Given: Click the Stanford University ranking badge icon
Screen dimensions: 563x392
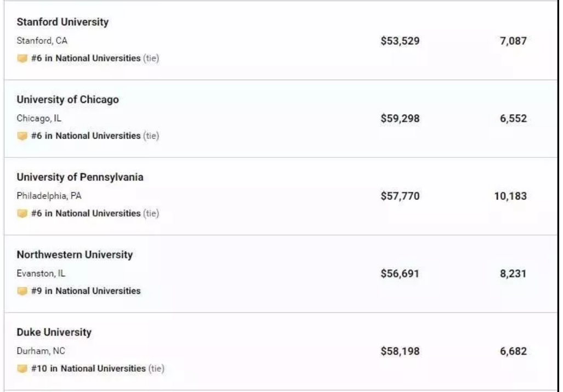Looking at the screenshot, I should pyautogui.click(x=22, y=59).
